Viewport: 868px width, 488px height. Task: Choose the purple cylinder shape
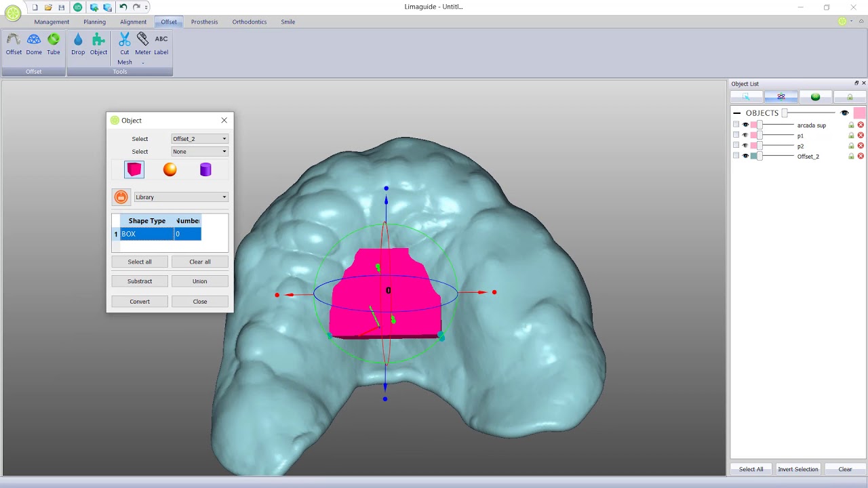click(x=205, y=169)
